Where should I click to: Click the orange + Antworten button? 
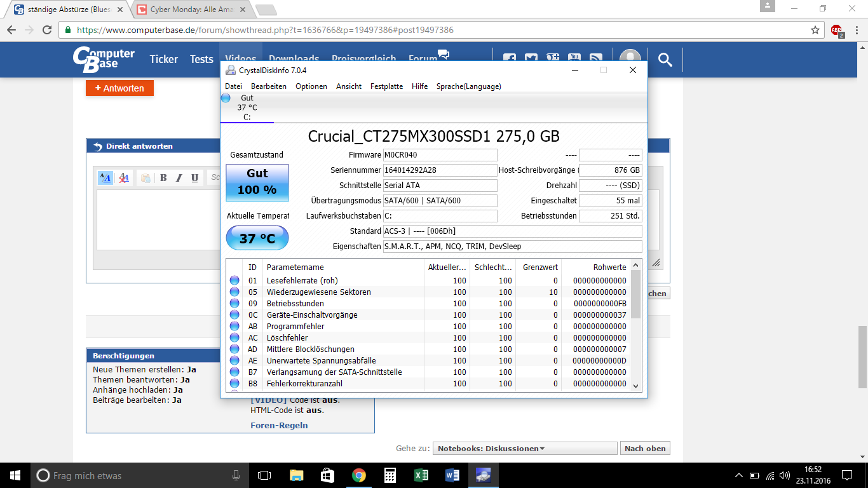point(119,88)
